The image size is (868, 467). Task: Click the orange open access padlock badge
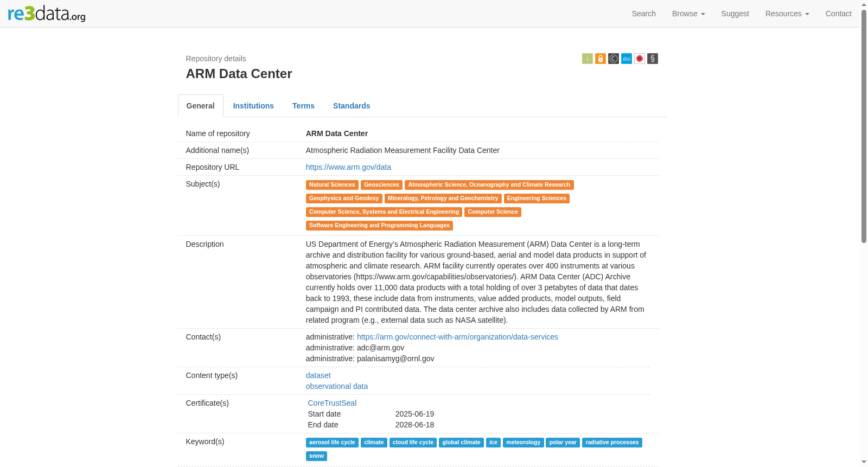click(601, 59)
